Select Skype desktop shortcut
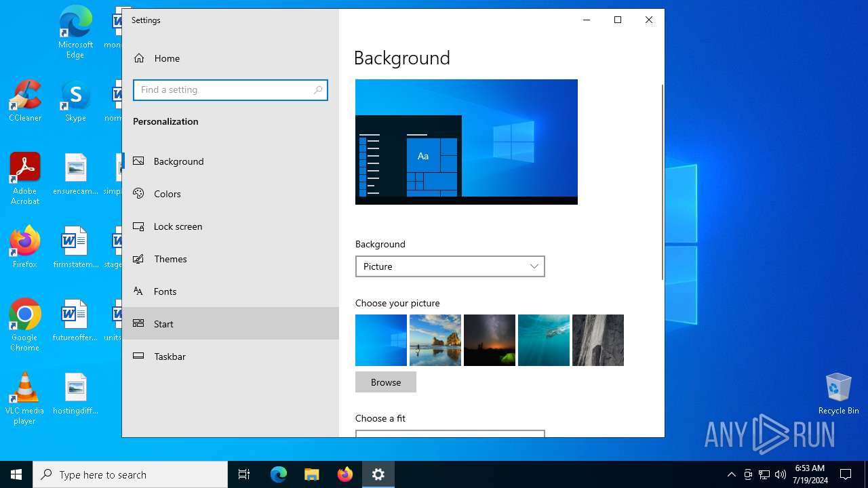The height and width of the screenshot is (488, 868). tap(75, 100)
